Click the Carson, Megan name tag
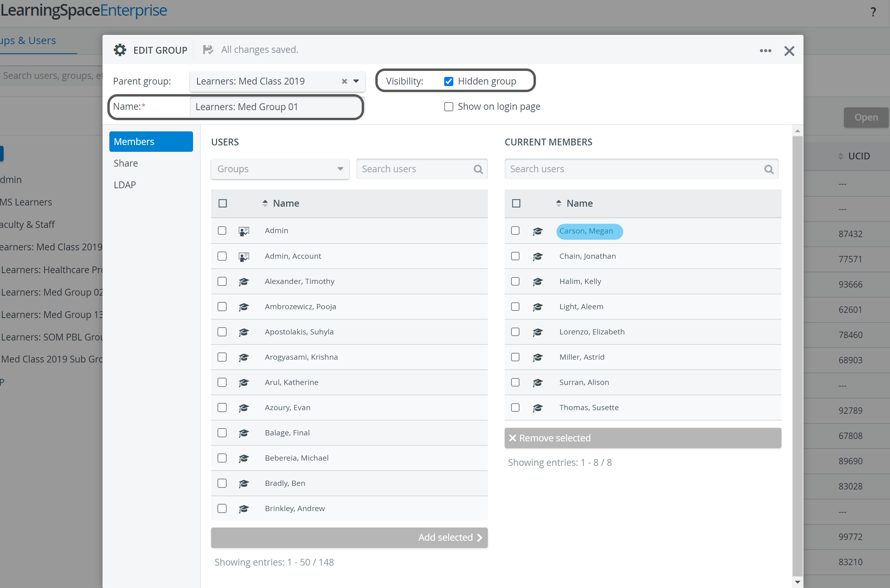This screenshot has width=890, height=588. coord(589,232)
